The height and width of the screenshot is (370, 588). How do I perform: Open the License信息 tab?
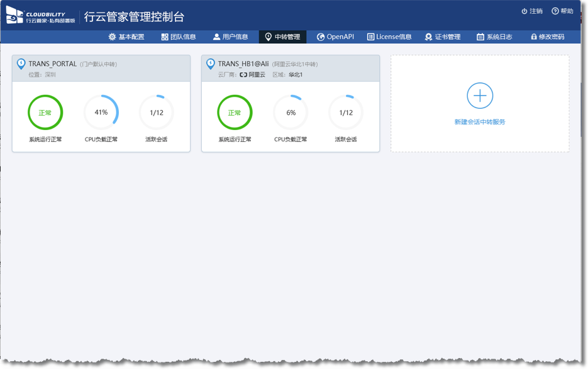[x=389, y=37]
